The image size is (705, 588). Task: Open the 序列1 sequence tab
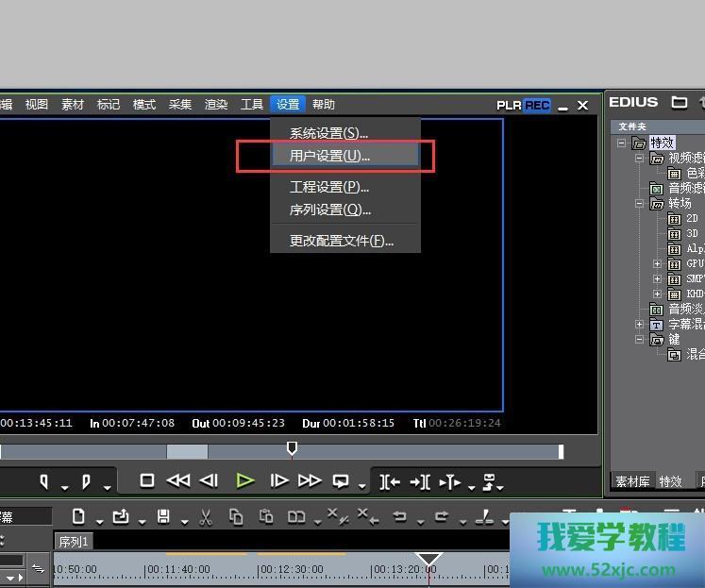pyautogui.click(x=73, y=542)
